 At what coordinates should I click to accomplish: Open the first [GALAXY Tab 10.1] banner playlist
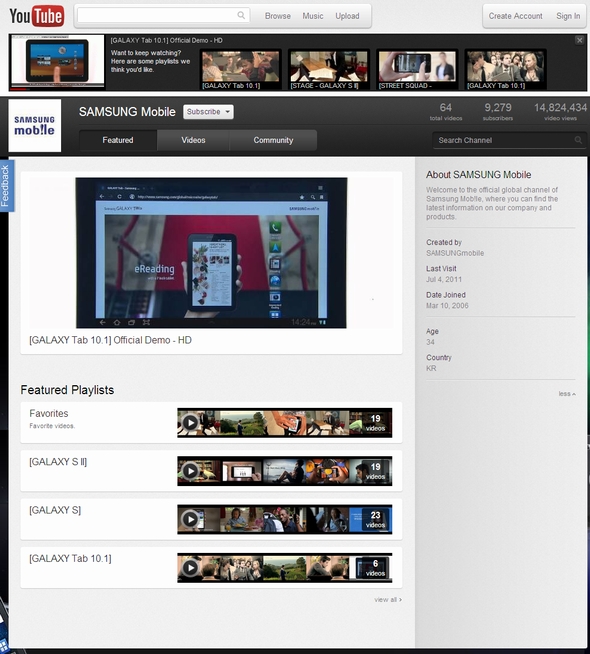(241, 69)
